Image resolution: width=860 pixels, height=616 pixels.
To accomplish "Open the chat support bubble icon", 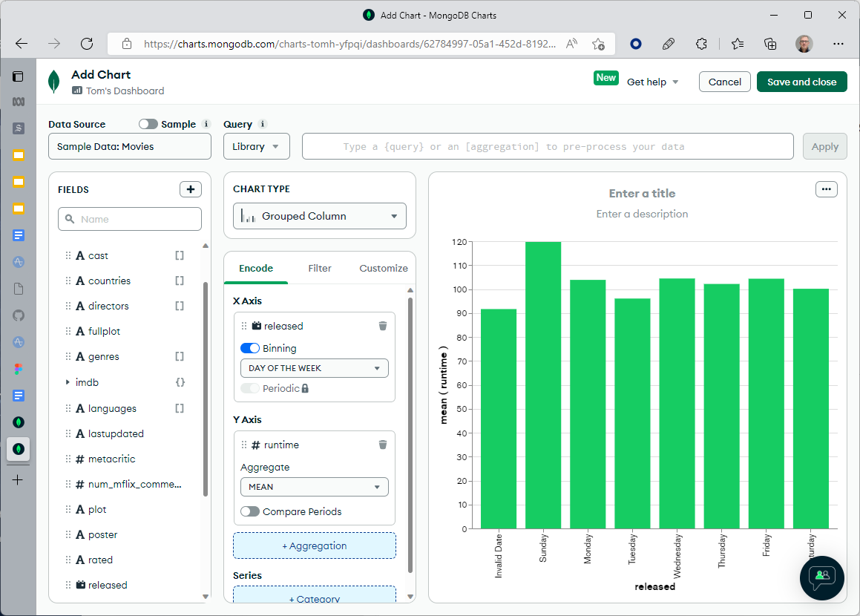I will coord(822,577).
